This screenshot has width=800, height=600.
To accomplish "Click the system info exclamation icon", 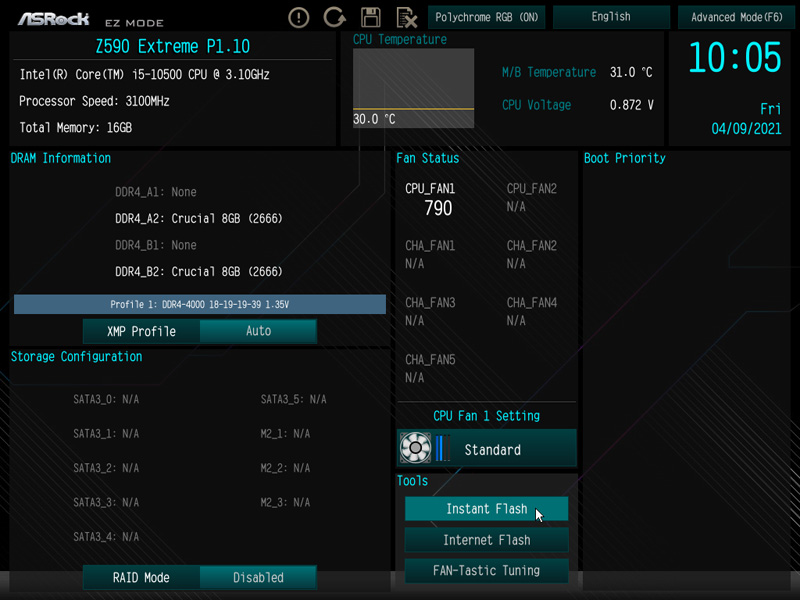I will (298, 17).
